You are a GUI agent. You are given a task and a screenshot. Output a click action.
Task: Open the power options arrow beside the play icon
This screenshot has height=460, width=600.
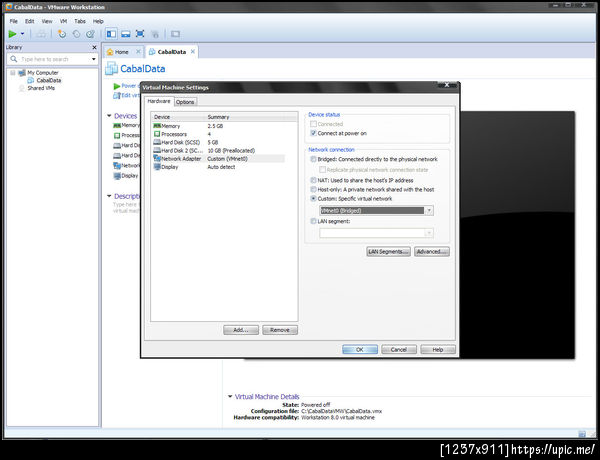23,34
